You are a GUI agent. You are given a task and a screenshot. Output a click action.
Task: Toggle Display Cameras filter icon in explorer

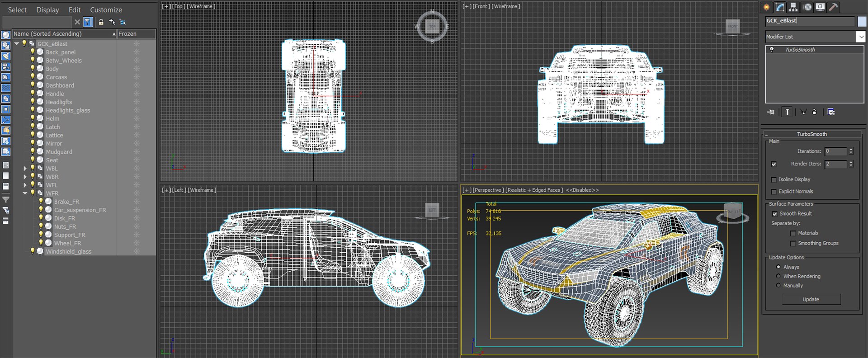pyautogui.click(x=6, y=67)
